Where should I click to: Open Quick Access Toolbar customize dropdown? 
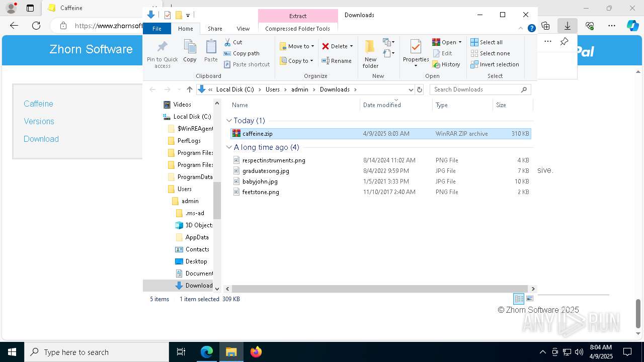pyautogui.click(x=188, y=15)
